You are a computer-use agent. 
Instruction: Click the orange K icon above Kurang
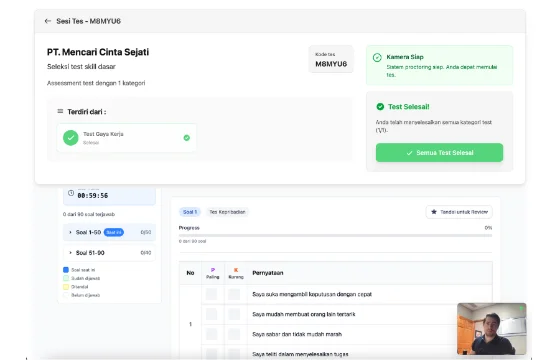click(236, 270)
